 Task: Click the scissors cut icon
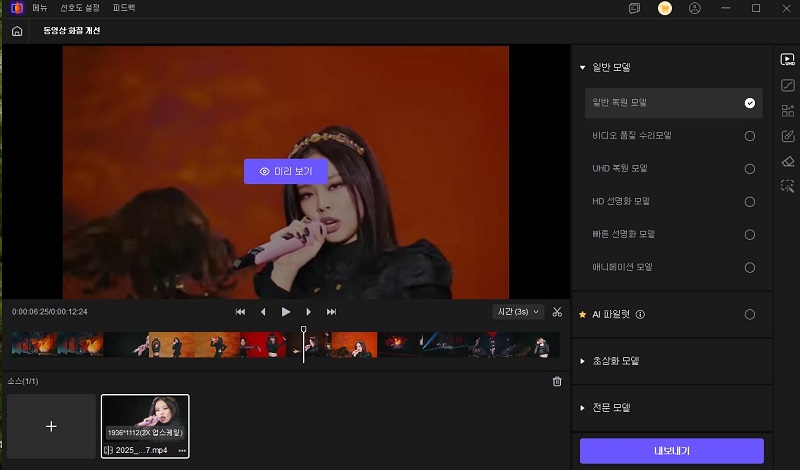click(x=557, y=312)
